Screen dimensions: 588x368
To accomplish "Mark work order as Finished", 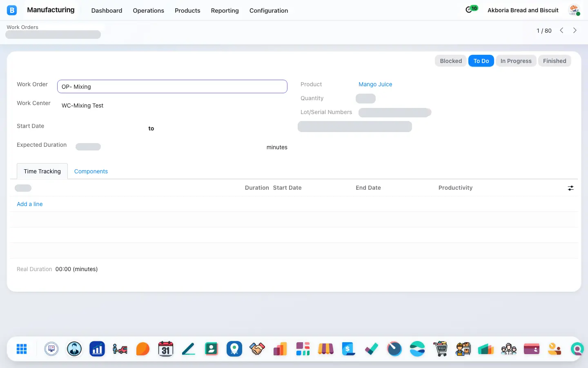I will [x=555, y=61].
